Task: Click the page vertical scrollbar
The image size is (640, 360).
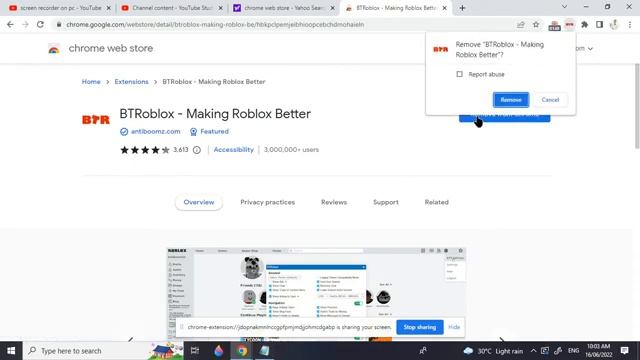Action: [637, 106]
